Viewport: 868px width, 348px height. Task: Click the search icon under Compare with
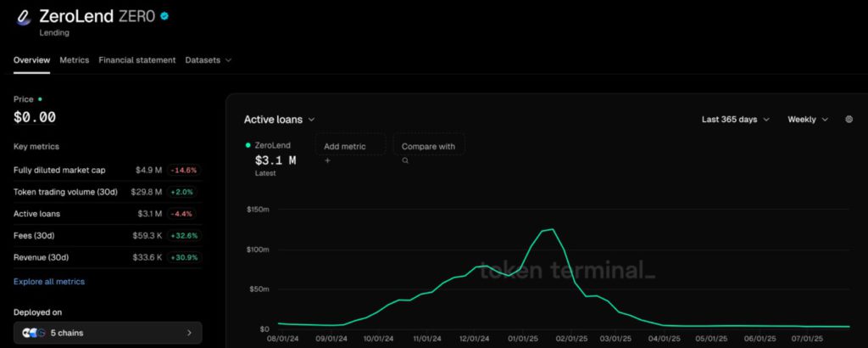[405, 160]
